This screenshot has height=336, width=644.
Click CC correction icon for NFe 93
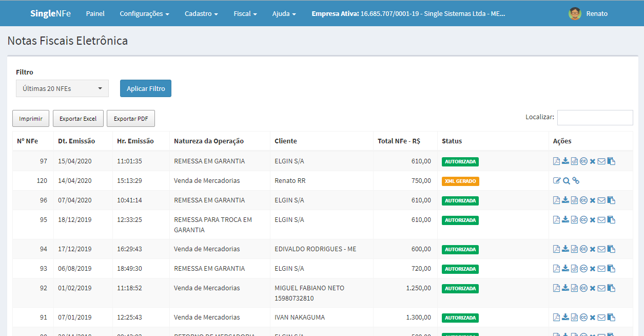point(583,269)
